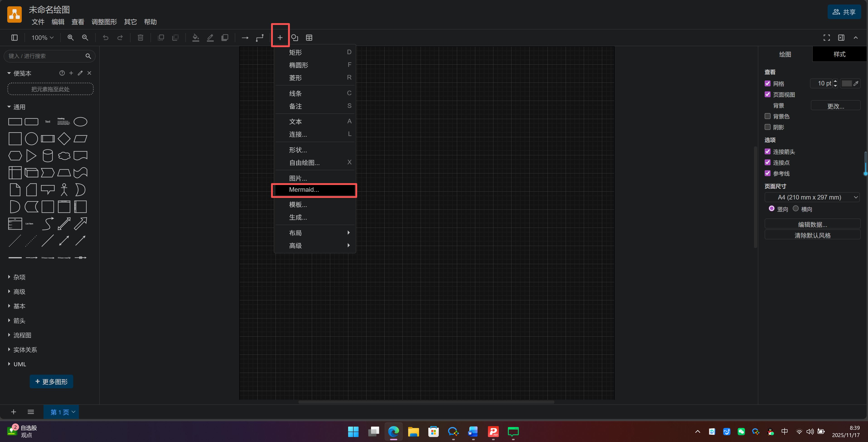868x442 pixels.
Task: Click the grid color swatch
Action: 846,83
